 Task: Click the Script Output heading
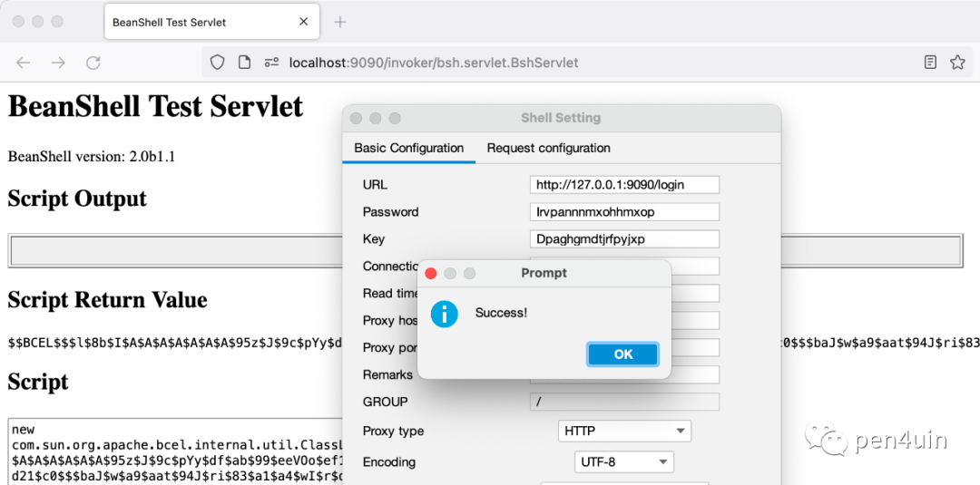coord(77,199)
